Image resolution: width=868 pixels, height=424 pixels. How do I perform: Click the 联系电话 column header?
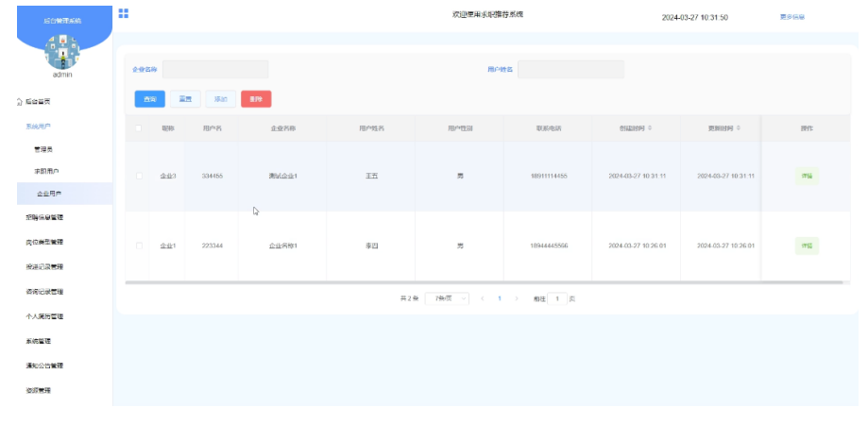[x=548, y=127]
